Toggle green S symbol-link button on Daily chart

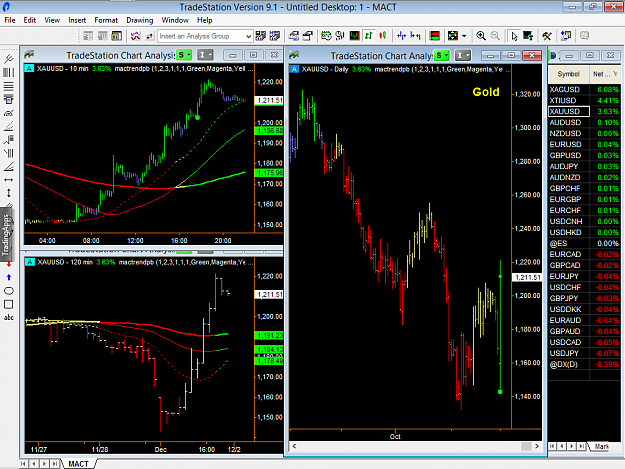click(442, 55)
